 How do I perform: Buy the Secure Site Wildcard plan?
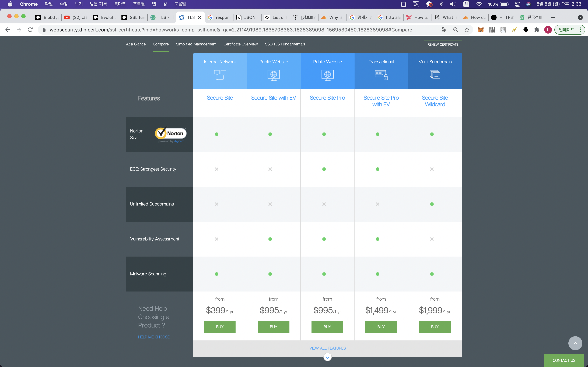point(435,327)
